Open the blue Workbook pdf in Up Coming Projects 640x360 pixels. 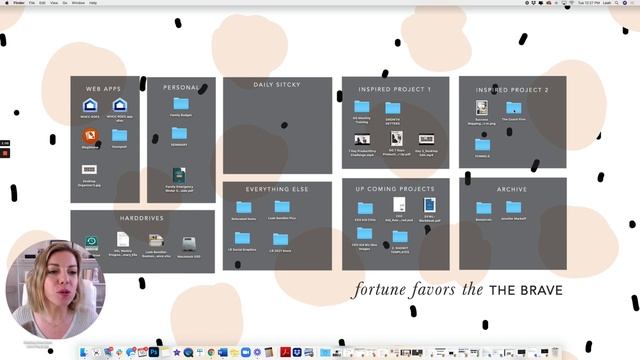click(x=429, y=205)
